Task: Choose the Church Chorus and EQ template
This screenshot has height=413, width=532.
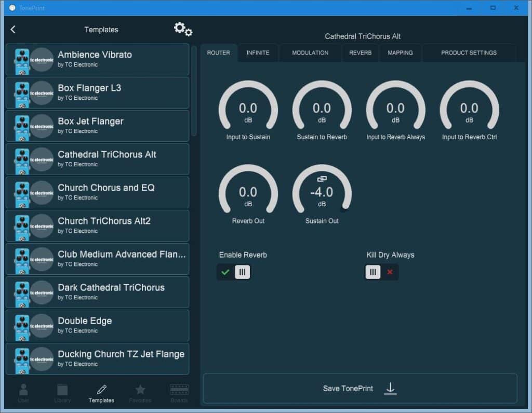Action: [x=97, y=193]
